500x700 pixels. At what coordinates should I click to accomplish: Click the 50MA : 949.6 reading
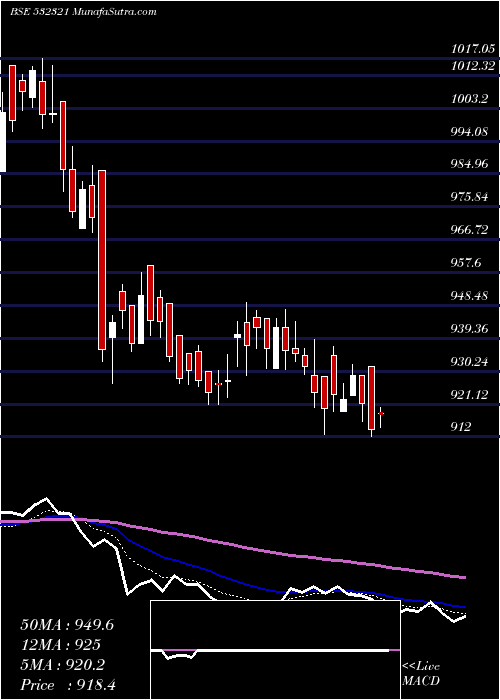[x=67, y=625]
